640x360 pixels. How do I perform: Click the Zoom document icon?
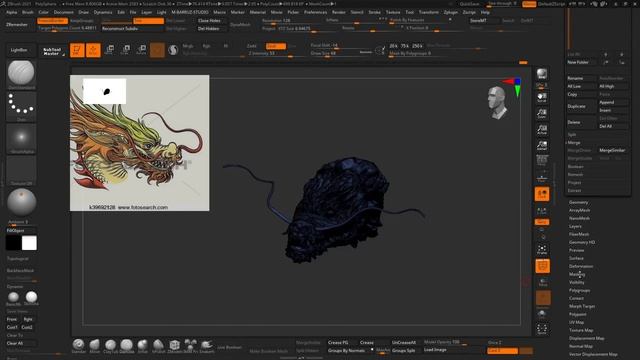pos(542,113)
